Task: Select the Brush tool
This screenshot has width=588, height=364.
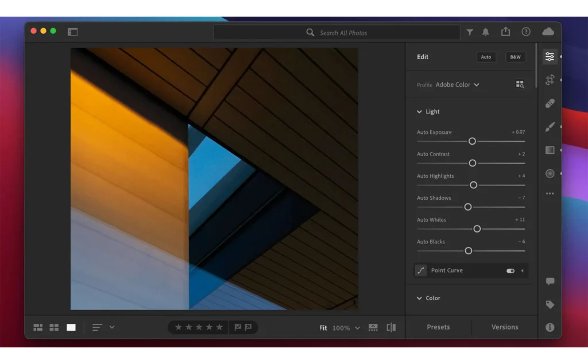Action: 550,127
